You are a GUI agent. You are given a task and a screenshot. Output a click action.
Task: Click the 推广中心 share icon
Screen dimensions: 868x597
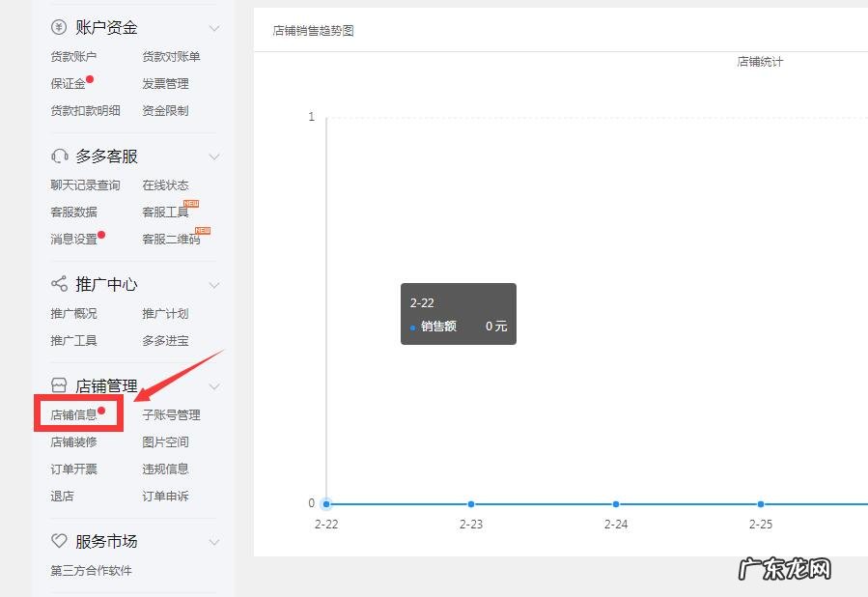pyautogui.click(x=59, y=284)
